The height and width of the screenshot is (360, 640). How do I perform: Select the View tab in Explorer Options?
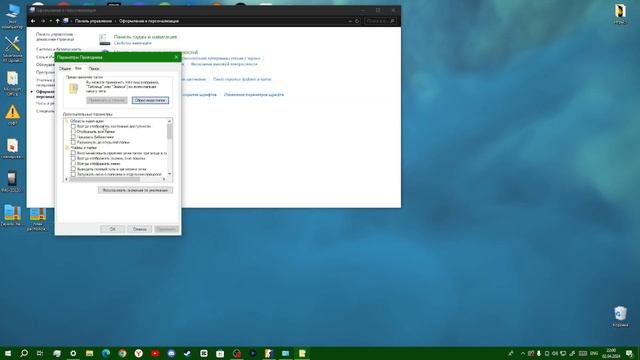(x=78, y=68)
